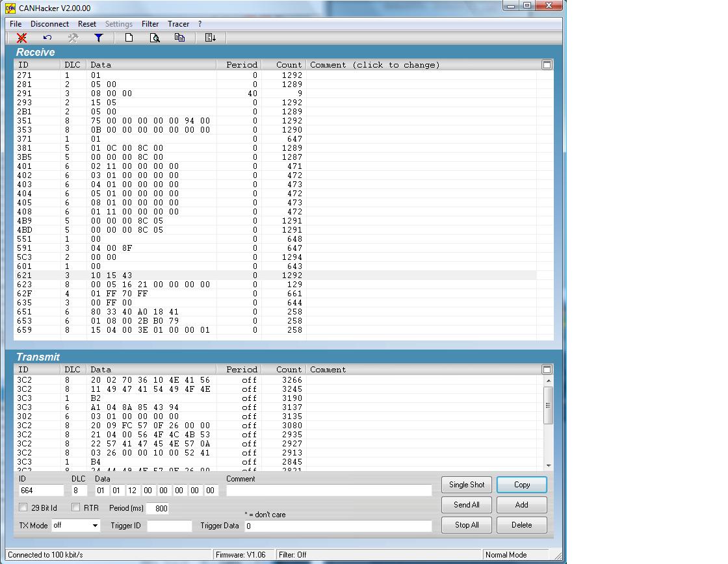Click the Send All button
The width and height of the screenshot is (728, 564).
point(467,505)
